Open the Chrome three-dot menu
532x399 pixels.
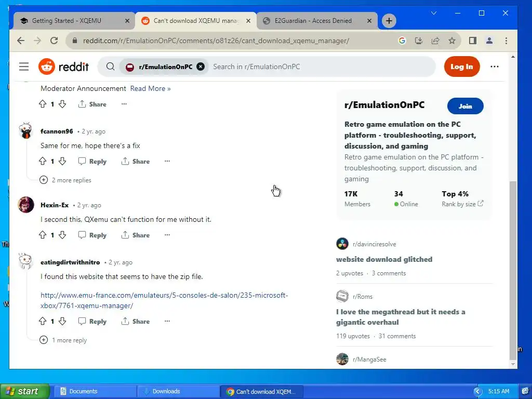pos(506,41)
